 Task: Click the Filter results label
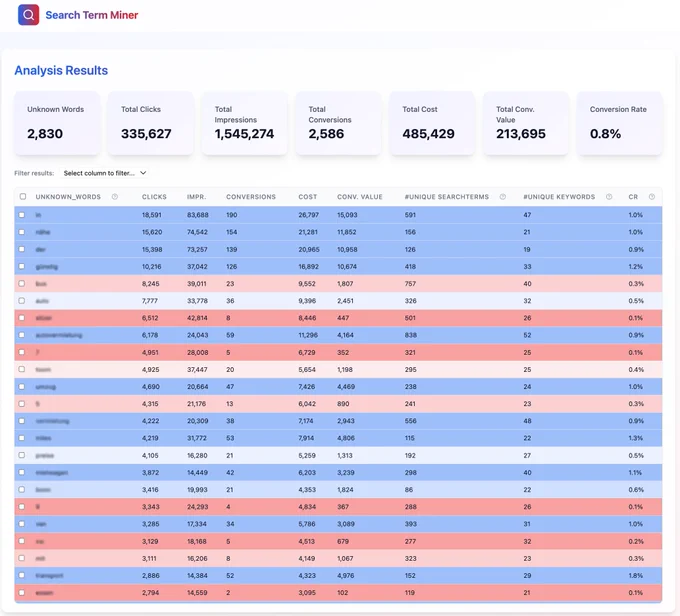[x=34, y=173]
